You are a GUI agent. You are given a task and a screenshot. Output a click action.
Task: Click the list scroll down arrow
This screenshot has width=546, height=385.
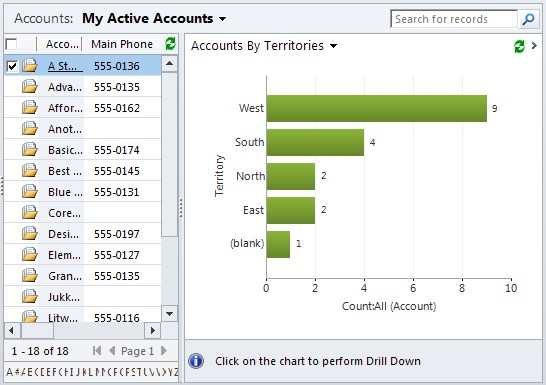point(170,314)
